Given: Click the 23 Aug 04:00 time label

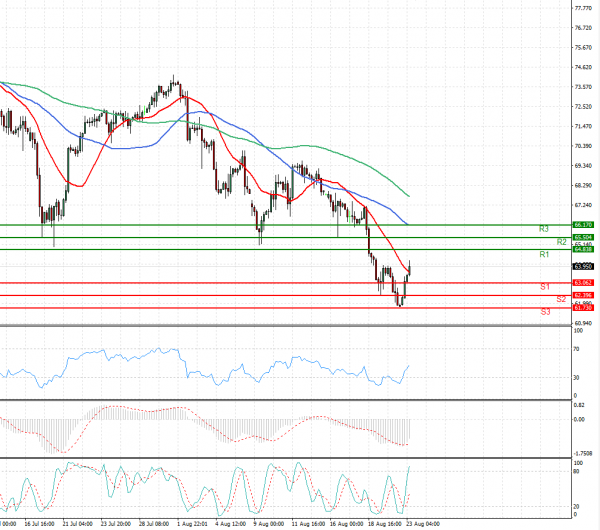Looking at the screenshot, I should (423, 523).
